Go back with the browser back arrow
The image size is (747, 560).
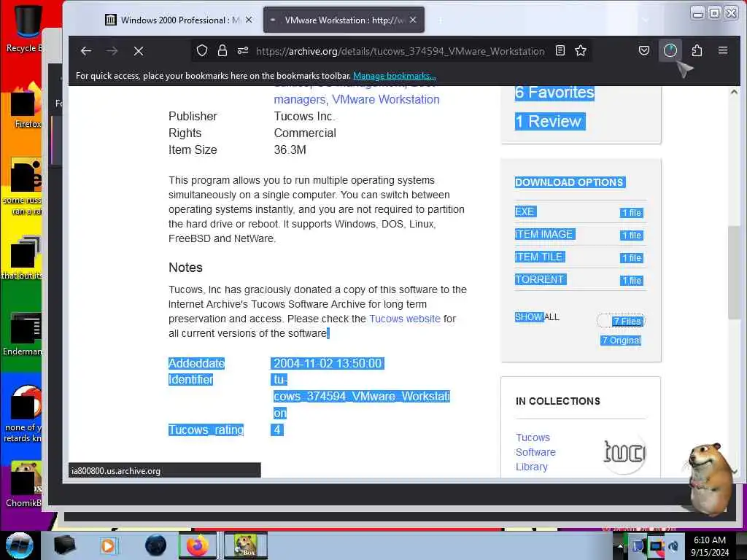tap(86, 51)
